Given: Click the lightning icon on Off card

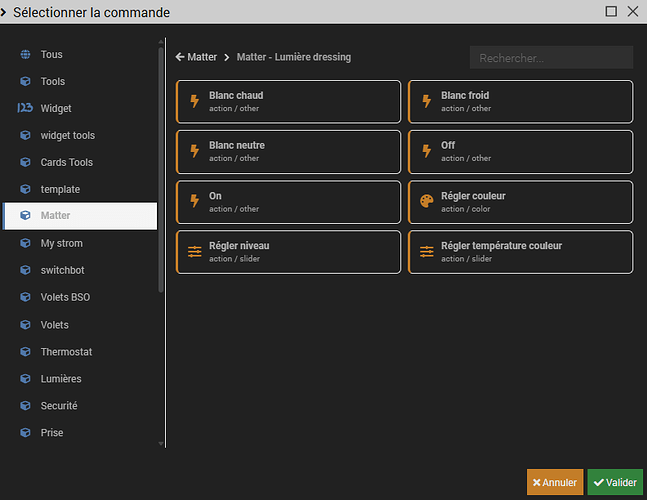Looking at the screenshot, I should coord(427,151).
